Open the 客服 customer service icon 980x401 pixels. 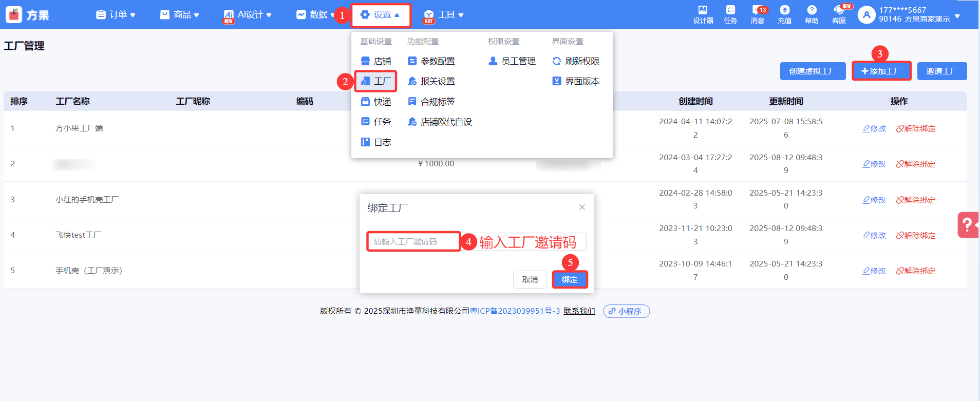pos(839,14)
